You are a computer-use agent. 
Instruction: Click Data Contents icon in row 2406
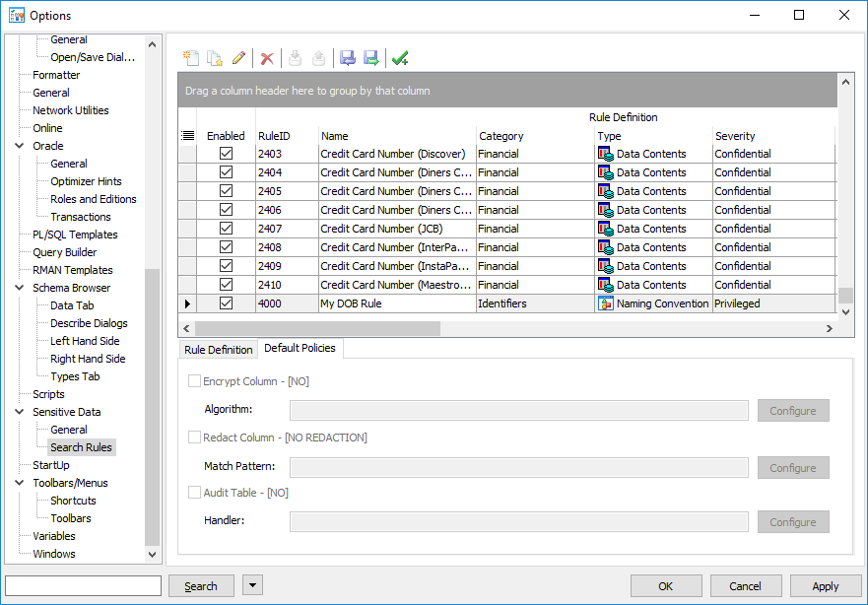[606, 210]
